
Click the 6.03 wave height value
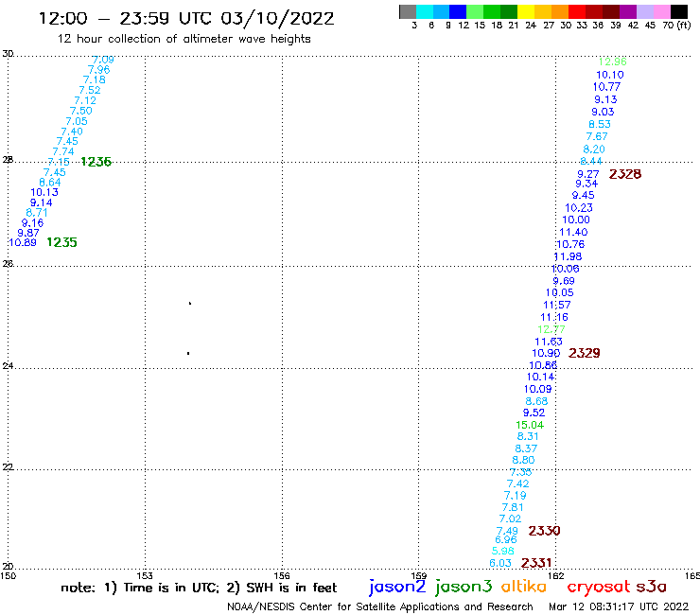[x=500, y=563]
